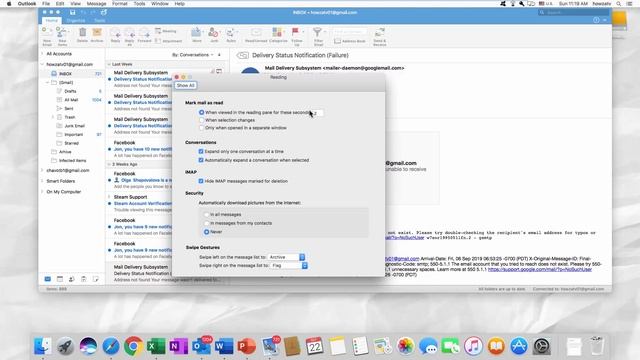Open the support.google.com link in message

click(540, 269)
